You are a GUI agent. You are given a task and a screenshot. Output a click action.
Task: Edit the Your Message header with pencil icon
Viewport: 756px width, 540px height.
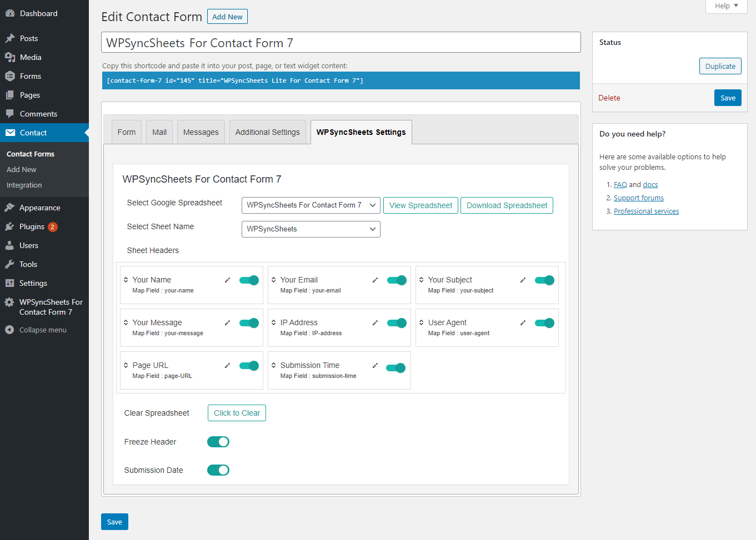tap(227, 323)
